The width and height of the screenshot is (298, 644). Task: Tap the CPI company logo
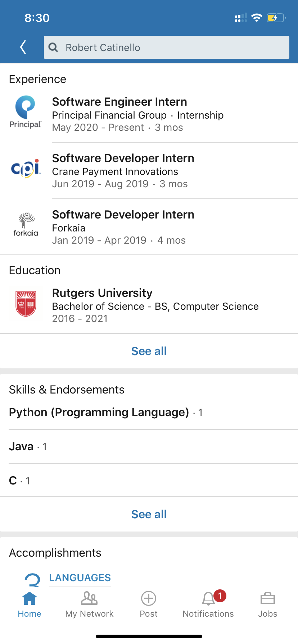tap(26, 168)
